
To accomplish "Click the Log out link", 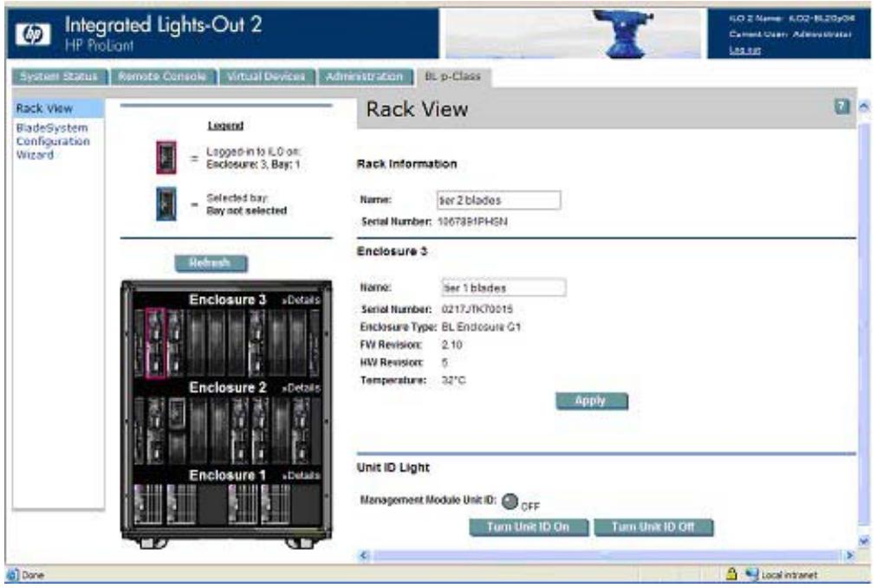I will click(744, 49).
